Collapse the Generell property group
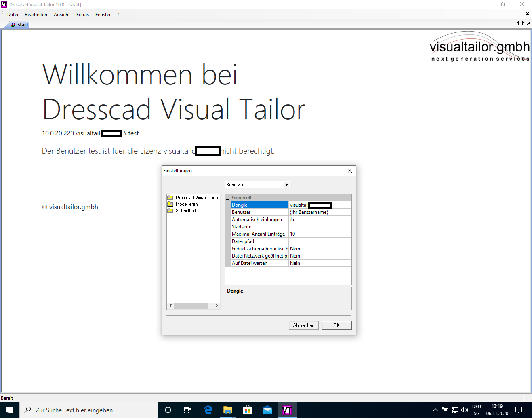The image size is (532, 418). pyautogui.click(x=227, y=198)
